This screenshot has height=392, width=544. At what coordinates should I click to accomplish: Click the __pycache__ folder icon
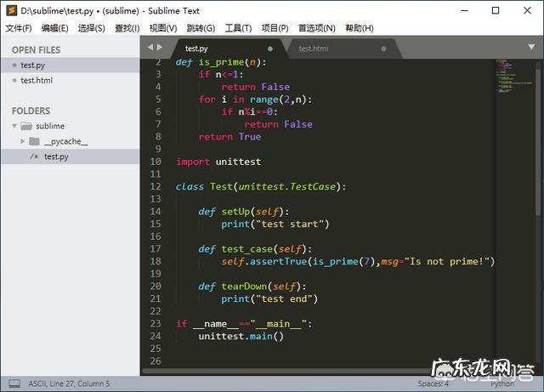(x=34, y=141)
